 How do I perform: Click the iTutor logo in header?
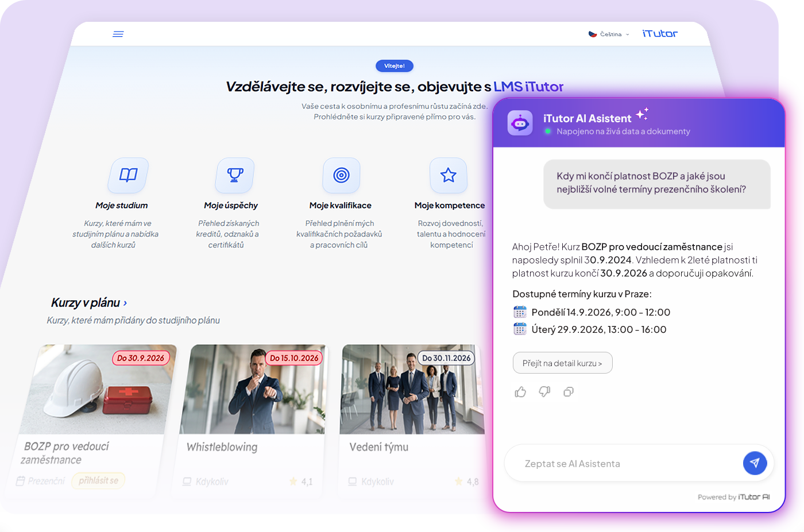click(660, 34)
